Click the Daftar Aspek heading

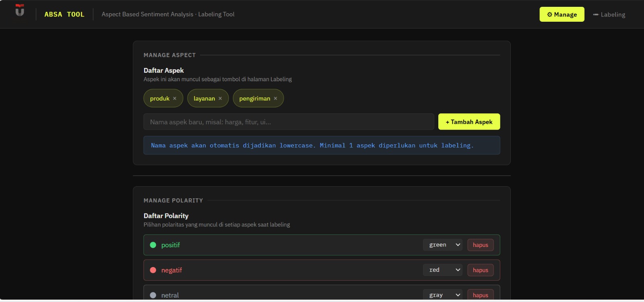pos(163,70)
